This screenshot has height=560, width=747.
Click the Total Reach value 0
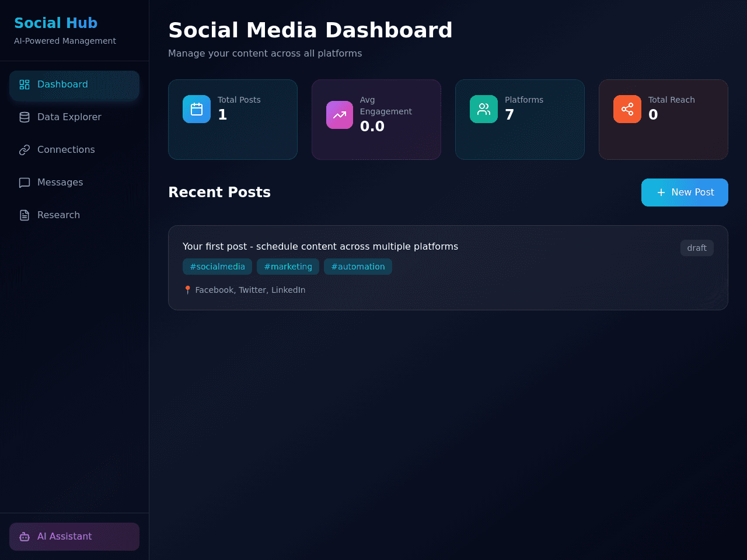[653, 114]
